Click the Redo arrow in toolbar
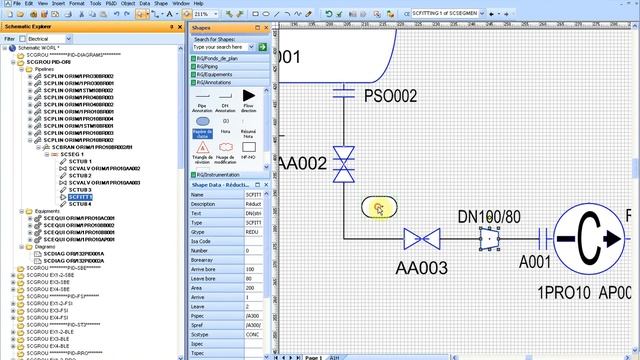 point(127,14)
